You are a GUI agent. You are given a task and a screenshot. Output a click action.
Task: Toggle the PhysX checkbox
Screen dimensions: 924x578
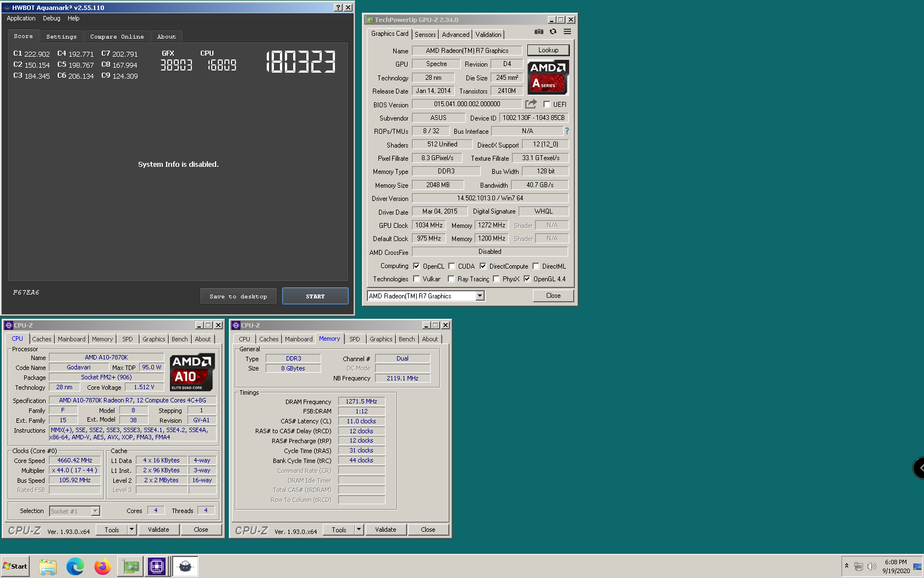point(496,279)
